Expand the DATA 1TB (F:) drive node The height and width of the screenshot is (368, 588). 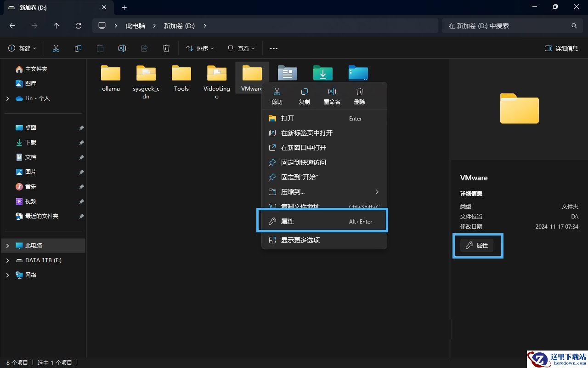(x=7, y=260)
